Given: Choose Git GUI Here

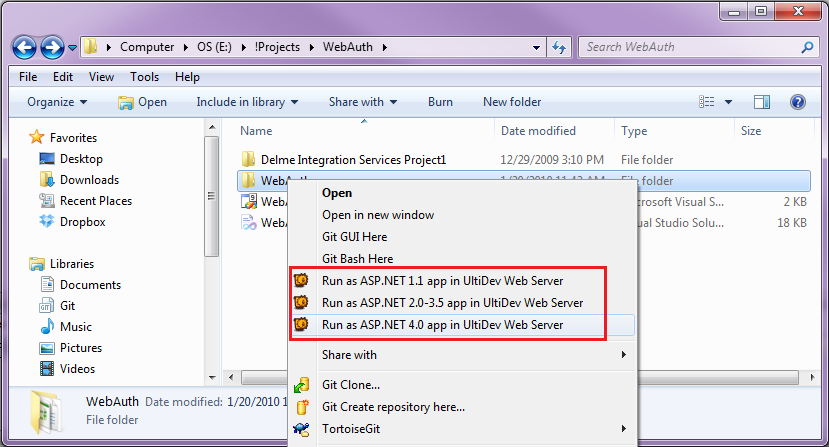Looking at the screenshot, I should coord(354,237).
